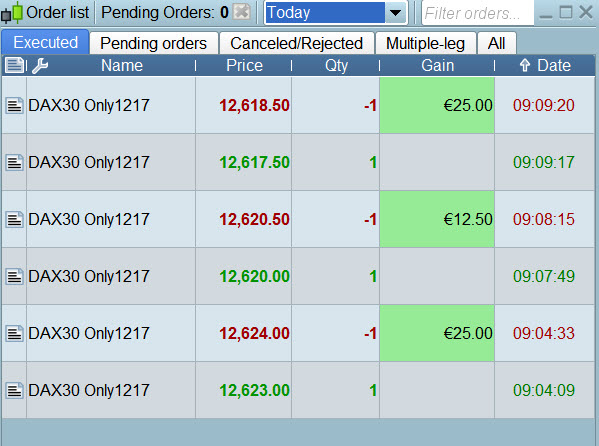Cancel all pending orders X icon
This screenshot has width=599, height=446.
(x=242, y=12)
